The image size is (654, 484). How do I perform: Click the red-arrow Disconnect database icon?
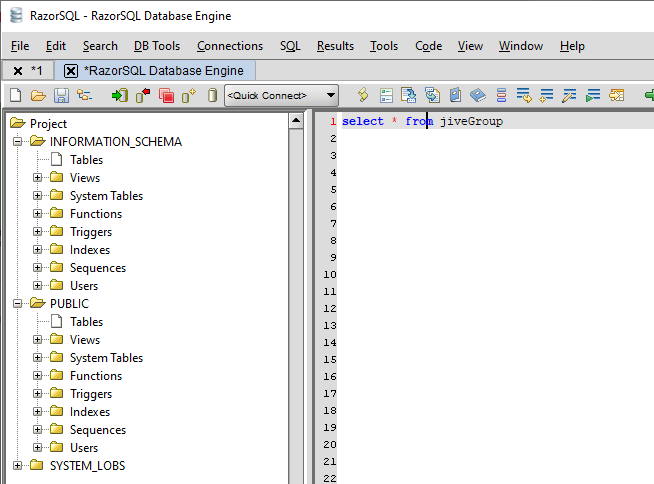tap(143, 96)
